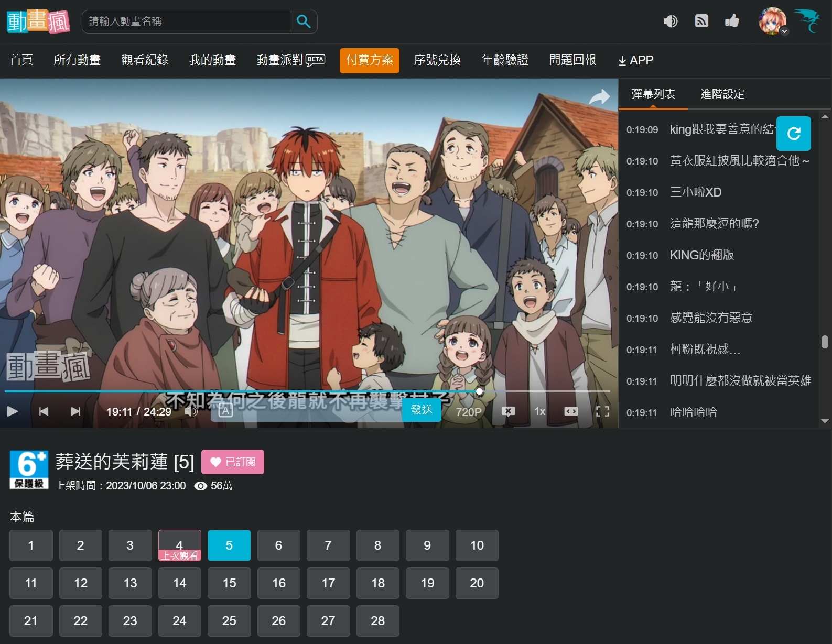The height and width of the screenshot is (644, 832).
Task: Open 觀看紀錄 watch history
Action: point(145,60)
